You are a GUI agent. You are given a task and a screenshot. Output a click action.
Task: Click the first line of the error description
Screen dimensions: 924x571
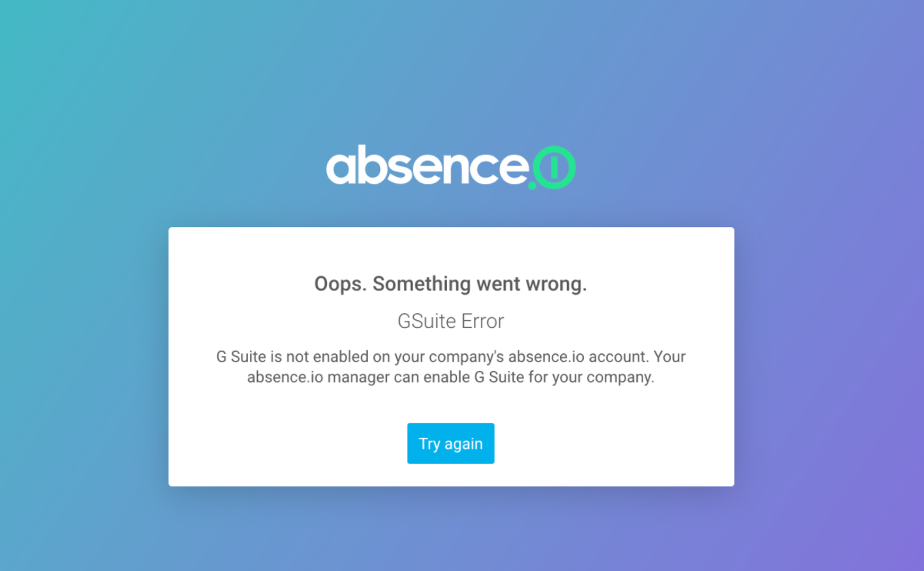point(450,357)
